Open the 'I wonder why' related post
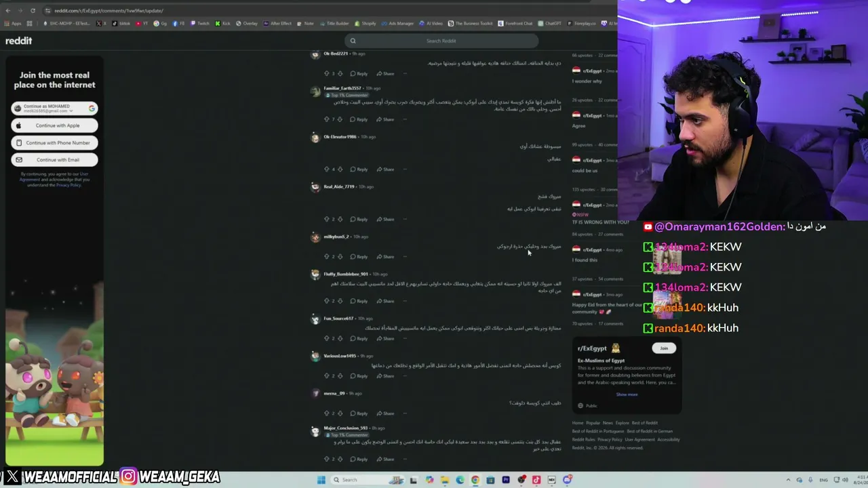 pyautogui.click(x=587, y=81)
